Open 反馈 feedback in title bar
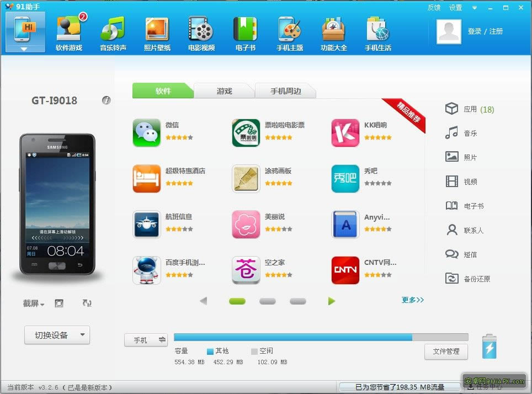532x394 pixels. (434, 8)
